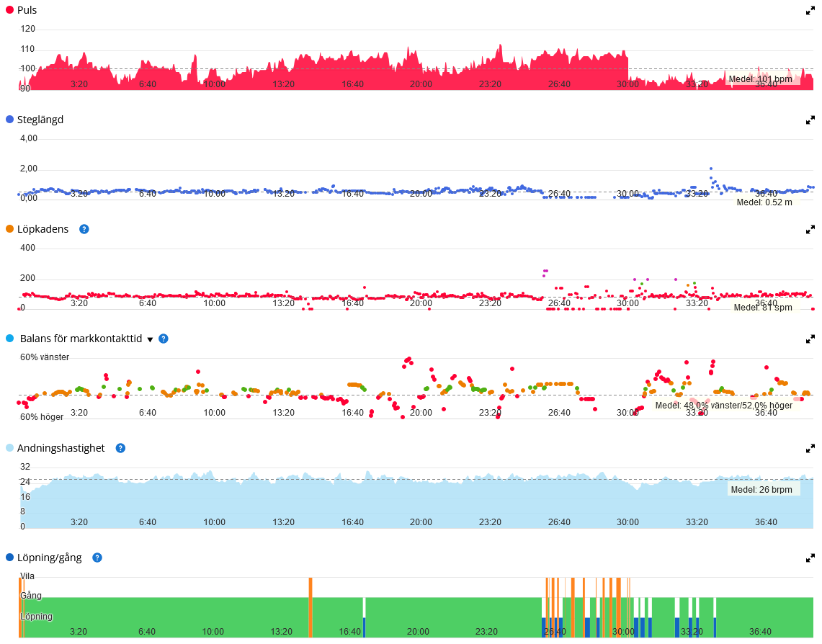This screenshot has width=822, height=644.
Task: Open help for Andningshastighet
Action: tap(120, 448)
